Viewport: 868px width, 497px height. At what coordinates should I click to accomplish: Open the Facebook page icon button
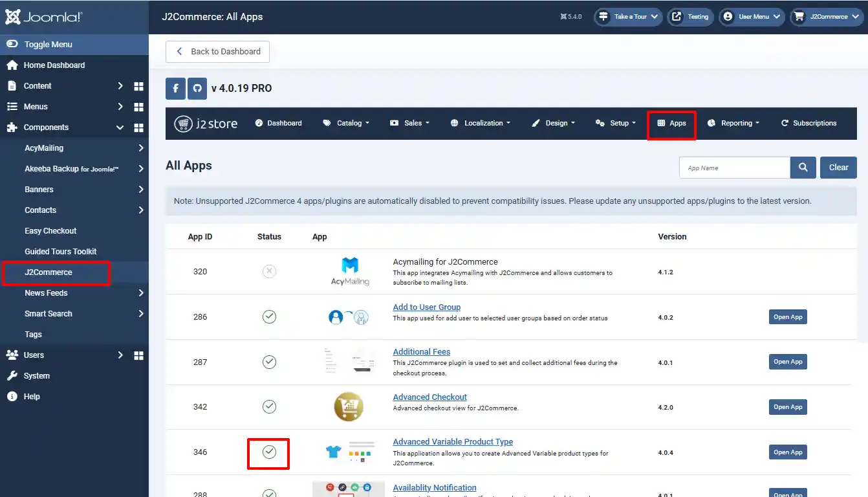pos(176,89)
